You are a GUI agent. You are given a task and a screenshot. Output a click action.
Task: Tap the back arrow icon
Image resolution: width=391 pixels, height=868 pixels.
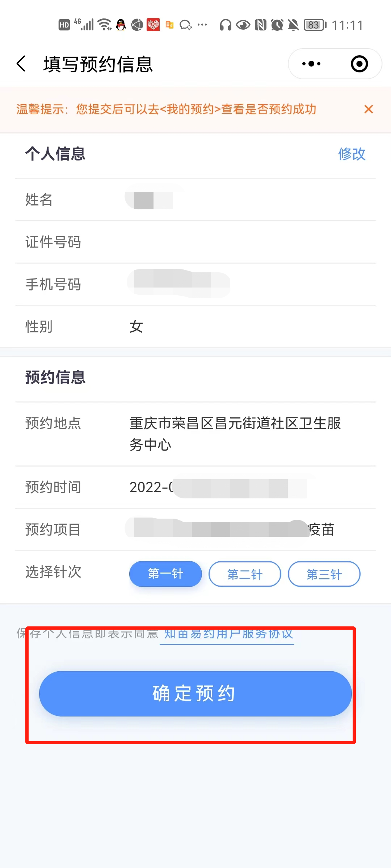pyautogui.click(x=22, y=64)
